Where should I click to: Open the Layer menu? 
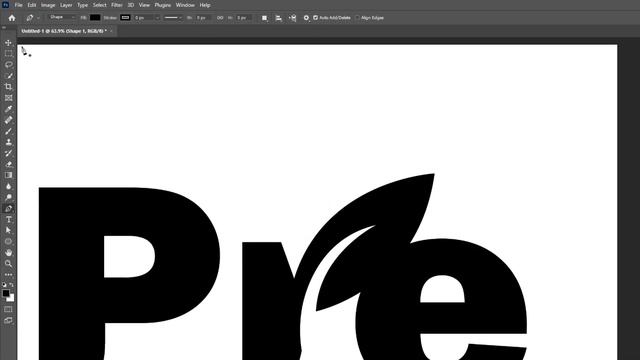pyautogui.click(x=66, y=5)
